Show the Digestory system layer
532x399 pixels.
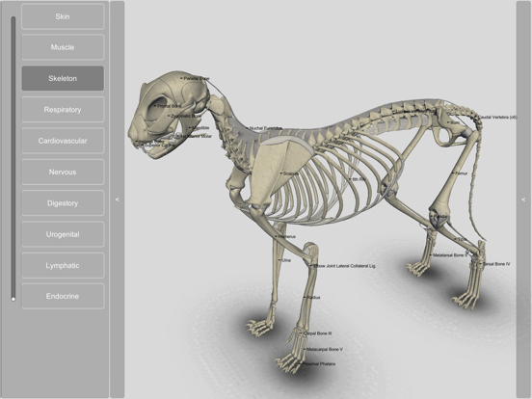[x=63, y=203]
